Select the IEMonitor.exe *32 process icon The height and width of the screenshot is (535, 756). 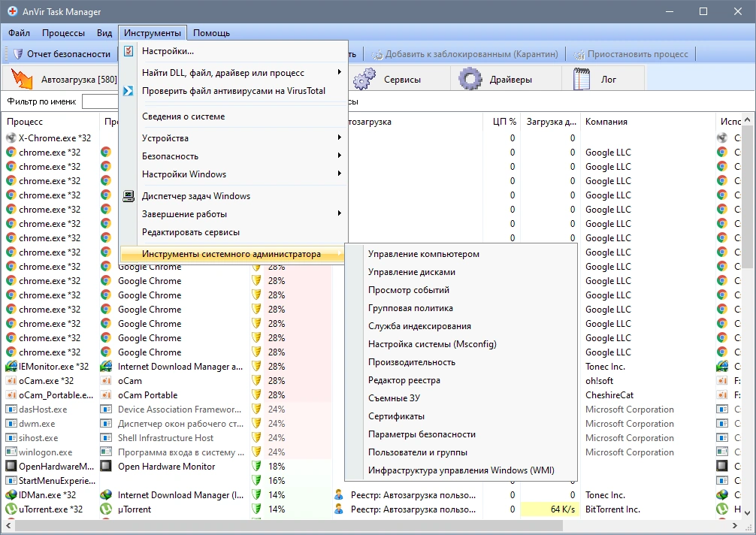coord(11,366)
